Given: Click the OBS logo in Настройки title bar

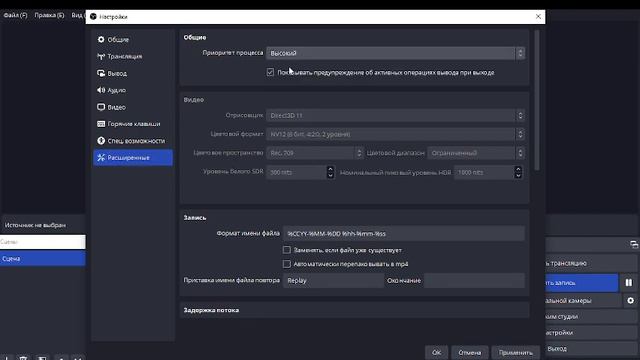Looking at the screenshot, I should click(x=93, y=16).
